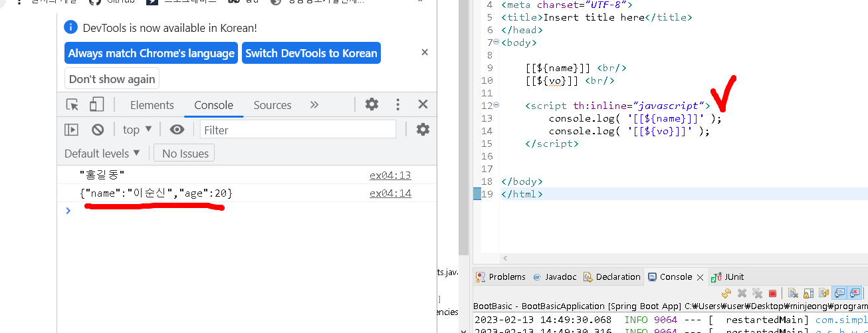The height and width of the screenshot is (333, 868).
Task: Click the BootBasicApplication launch description
Action: click(670, 306)
